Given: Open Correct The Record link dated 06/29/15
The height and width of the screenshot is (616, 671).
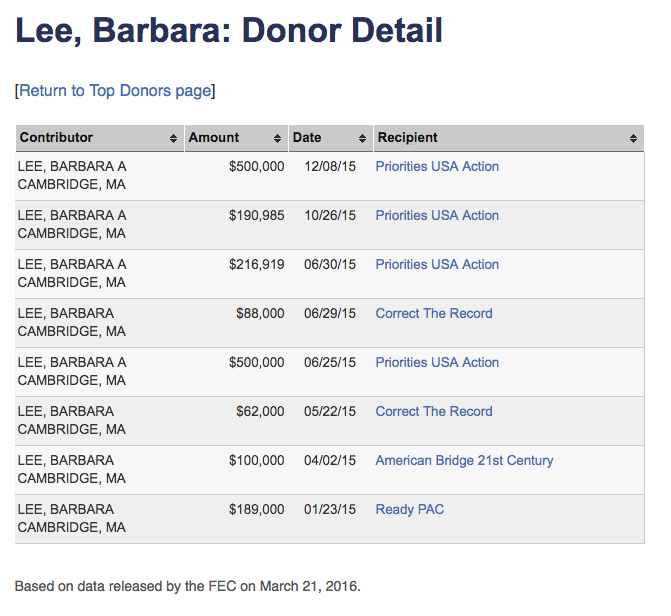Looking at the screenshot, I should [434, 314].
